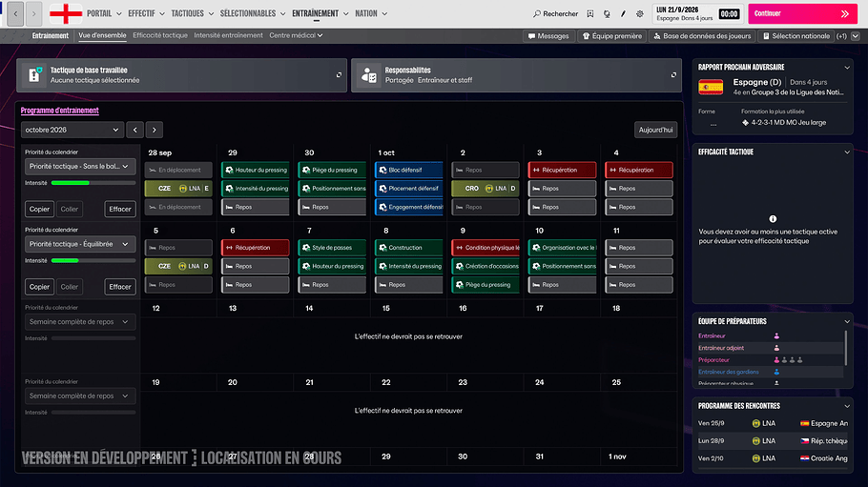Open the NATION menu
This screenshot has height=487, width=868.
pyautogui.click(x=371, y=13)
